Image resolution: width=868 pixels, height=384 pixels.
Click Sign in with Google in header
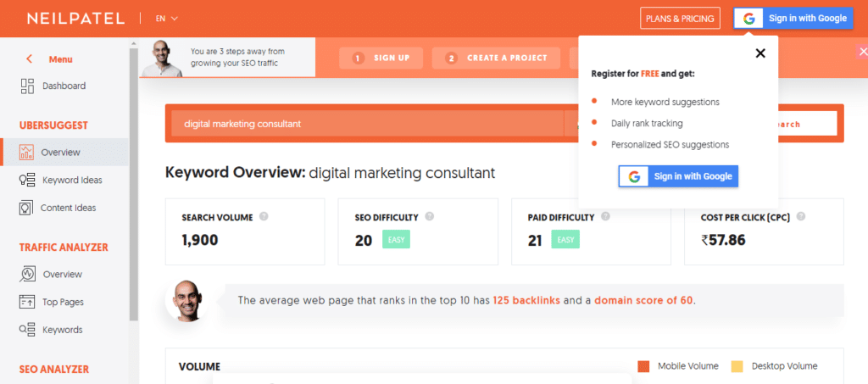pos(793,19)
